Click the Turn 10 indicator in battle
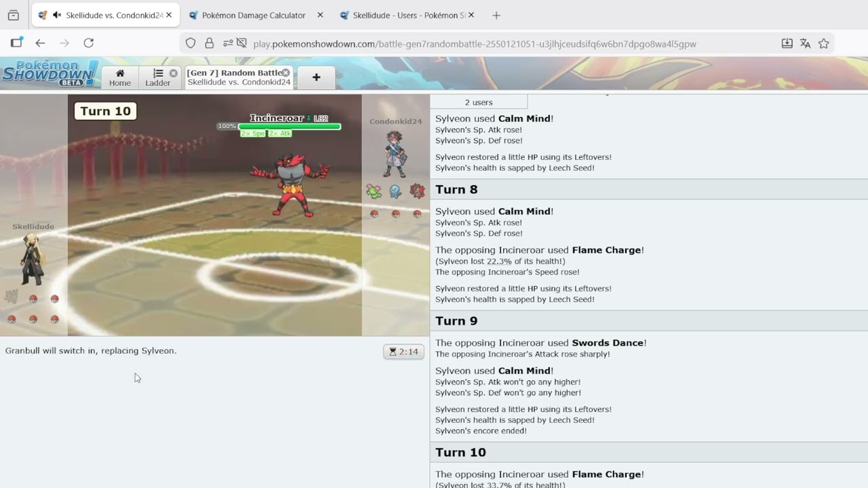This screenshot has width=868, height=488. (106, 111)
